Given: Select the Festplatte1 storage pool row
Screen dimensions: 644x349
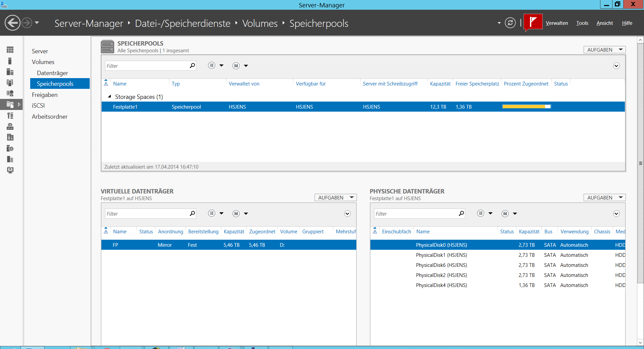Looking at the screenshot, I should (x=363, y=107).
